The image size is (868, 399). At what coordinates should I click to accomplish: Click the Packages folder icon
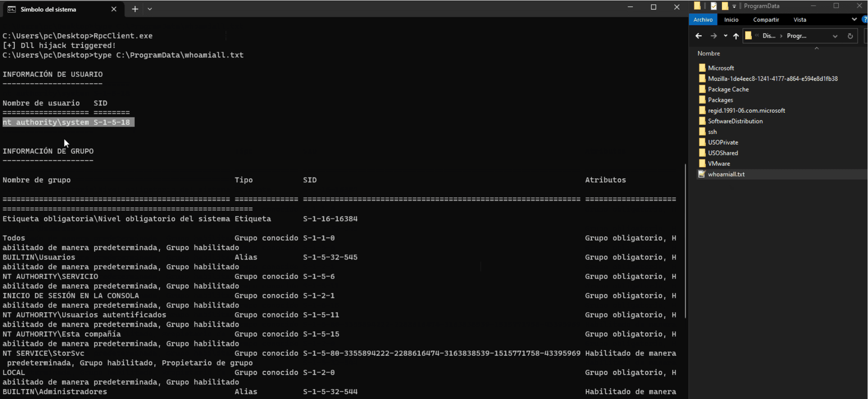pos(702,100)
